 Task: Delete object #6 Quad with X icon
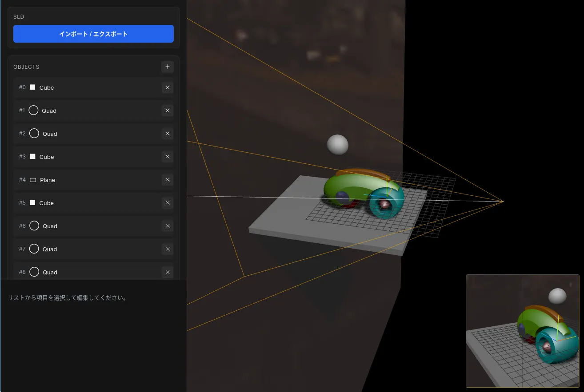(168, 226)
